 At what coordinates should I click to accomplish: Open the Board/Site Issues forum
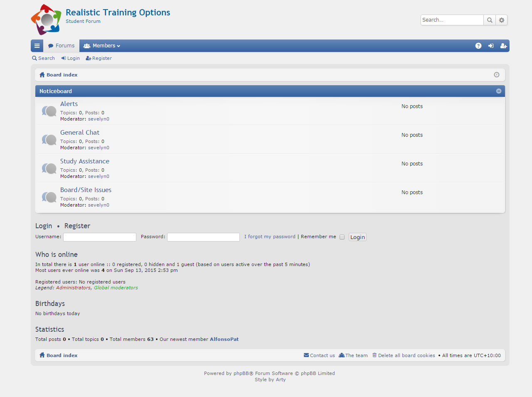click(x=86, y=190)
